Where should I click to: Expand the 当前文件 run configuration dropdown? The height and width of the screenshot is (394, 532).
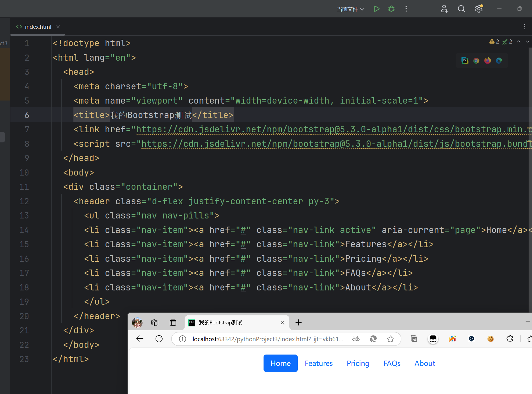pos(351,9)
